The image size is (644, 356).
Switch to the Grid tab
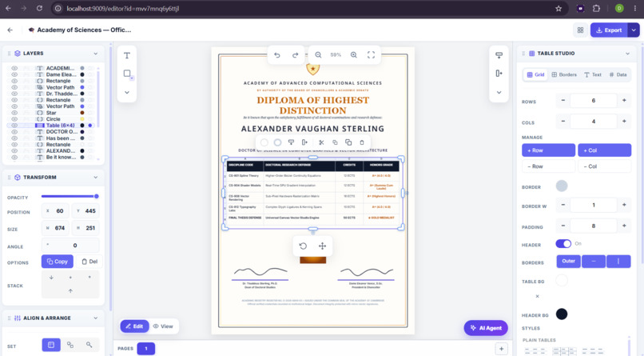pos(535,75)
